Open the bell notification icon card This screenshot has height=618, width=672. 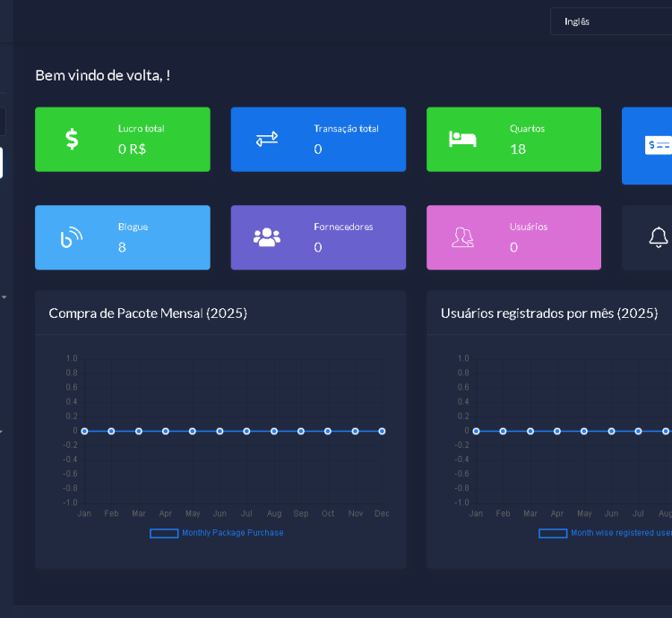coord(658,237)
